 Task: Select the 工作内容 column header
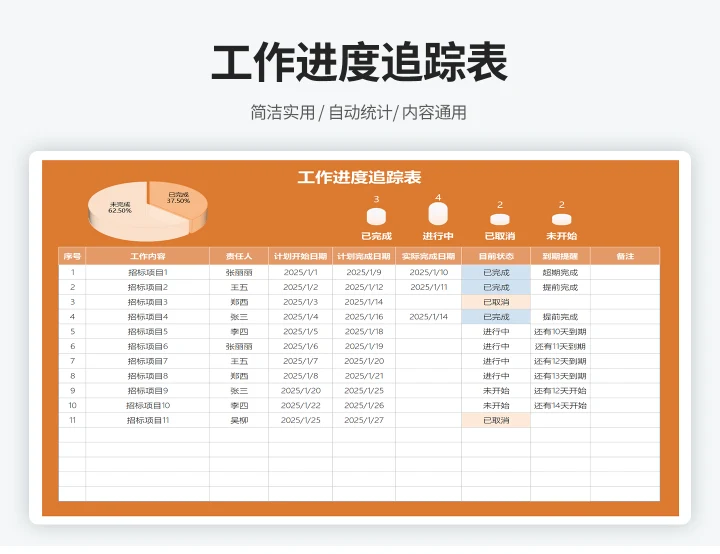(x=147, y=256)
